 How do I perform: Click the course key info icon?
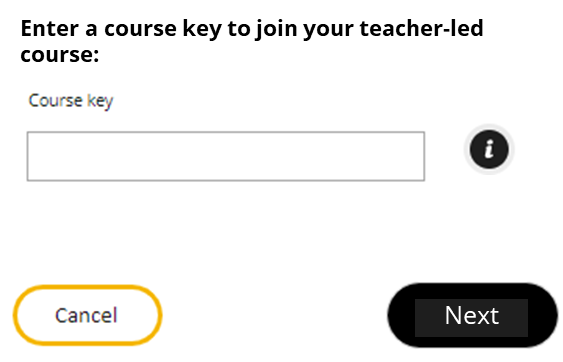coord(489,149)
